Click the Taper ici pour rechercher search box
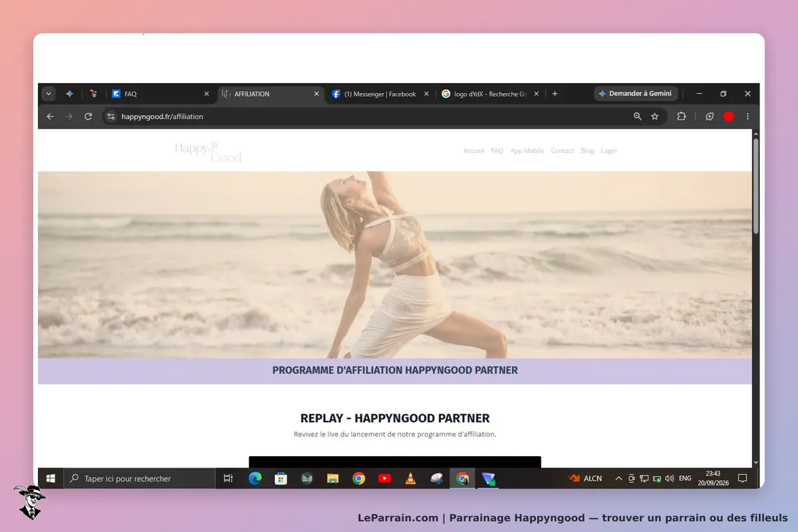This screenshot has height=532, width=798. click(x=140, y=478)
